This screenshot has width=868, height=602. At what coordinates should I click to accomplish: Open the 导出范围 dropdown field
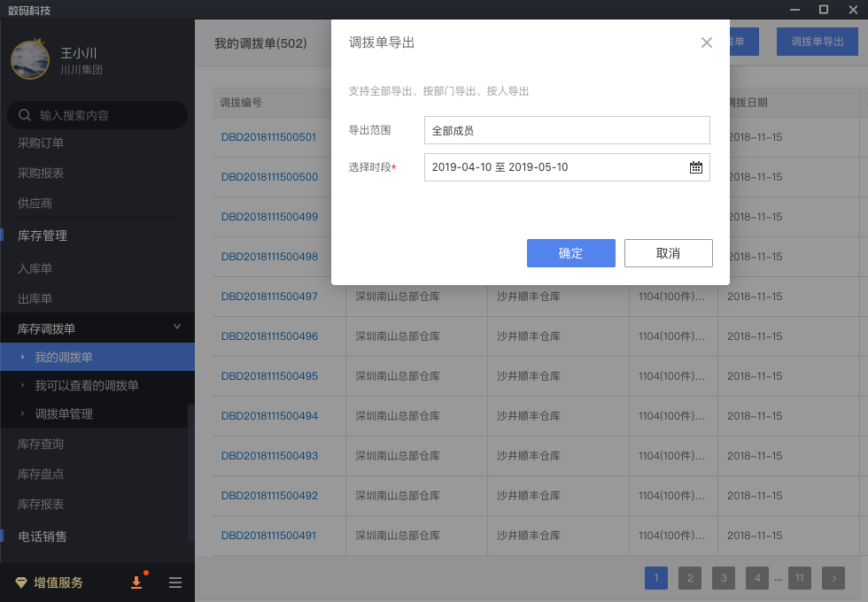point(567,130)
